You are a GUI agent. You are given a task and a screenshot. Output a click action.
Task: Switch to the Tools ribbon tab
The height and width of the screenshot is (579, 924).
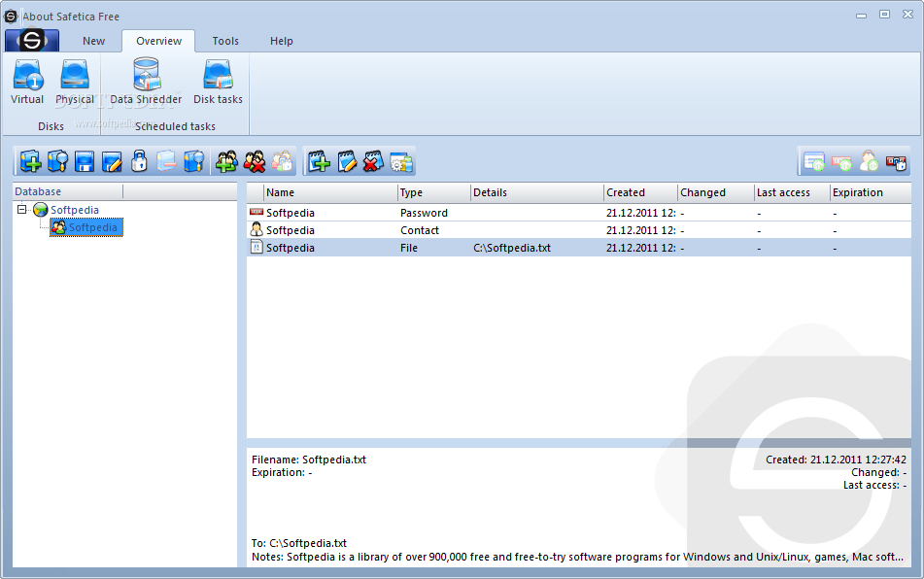click(225, 41)
